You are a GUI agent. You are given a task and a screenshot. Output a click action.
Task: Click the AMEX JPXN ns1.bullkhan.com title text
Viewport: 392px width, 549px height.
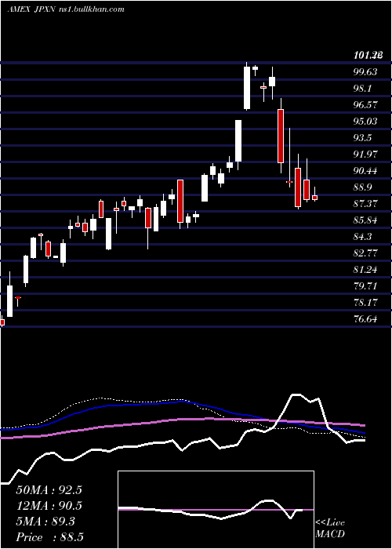coord(66,9)
